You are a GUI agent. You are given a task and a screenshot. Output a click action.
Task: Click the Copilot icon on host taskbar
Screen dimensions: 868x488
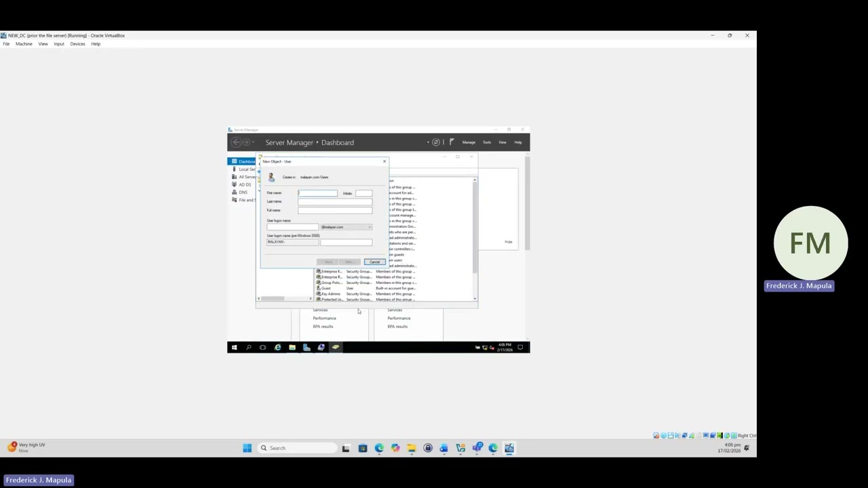[395, 448]
